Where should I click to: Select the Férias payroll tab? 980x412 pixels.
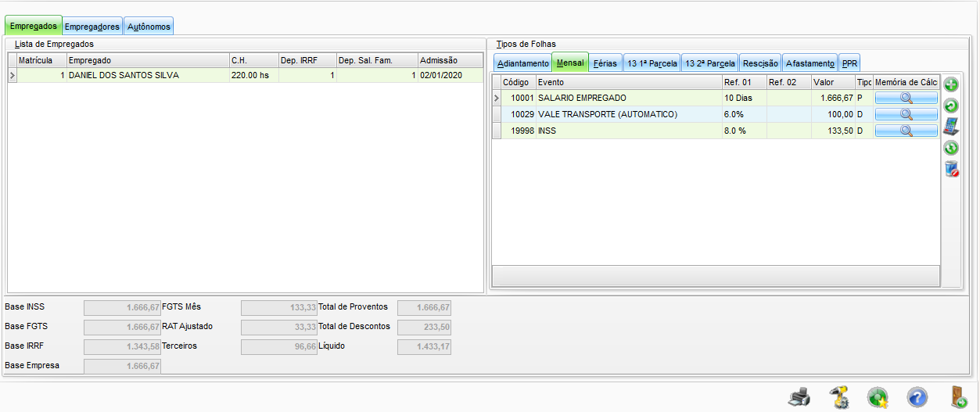(x=605, y=63)
